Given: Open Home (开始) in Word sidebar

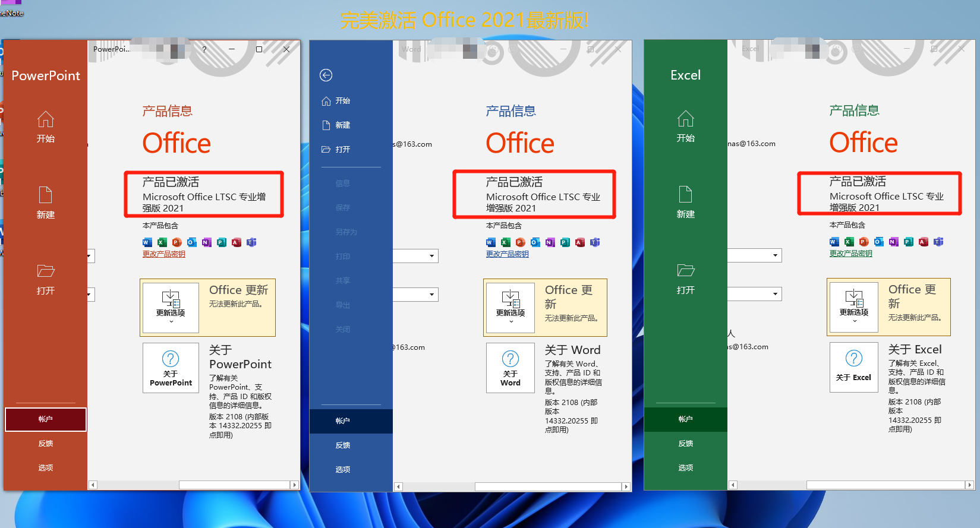Looking at the screenshot, I should pos(351,101).
